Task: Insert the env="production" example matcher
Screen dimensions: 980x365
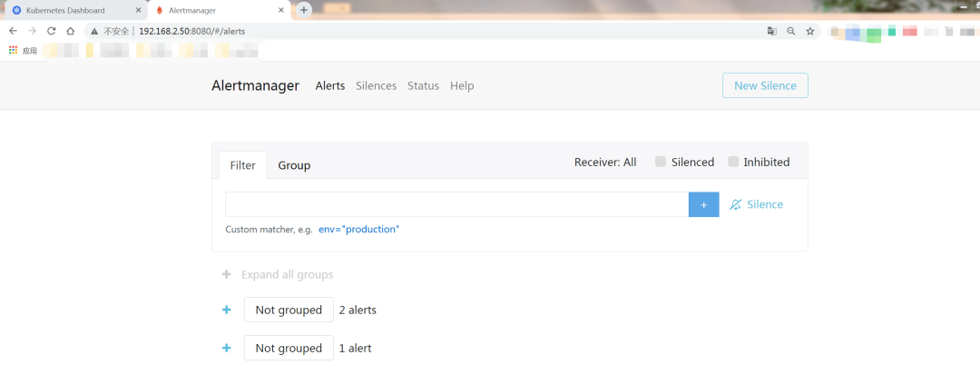Action: click(x=358, y=230)
